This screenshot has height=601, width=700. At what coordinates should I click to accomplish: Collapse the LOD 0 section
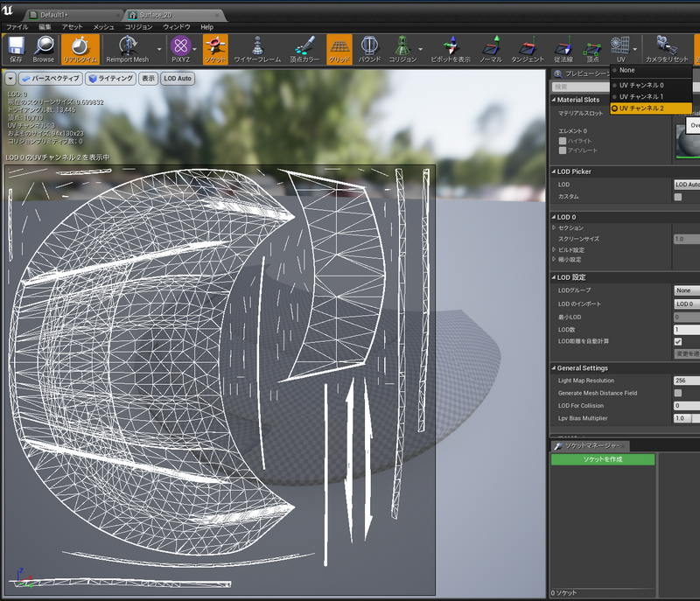554,217
